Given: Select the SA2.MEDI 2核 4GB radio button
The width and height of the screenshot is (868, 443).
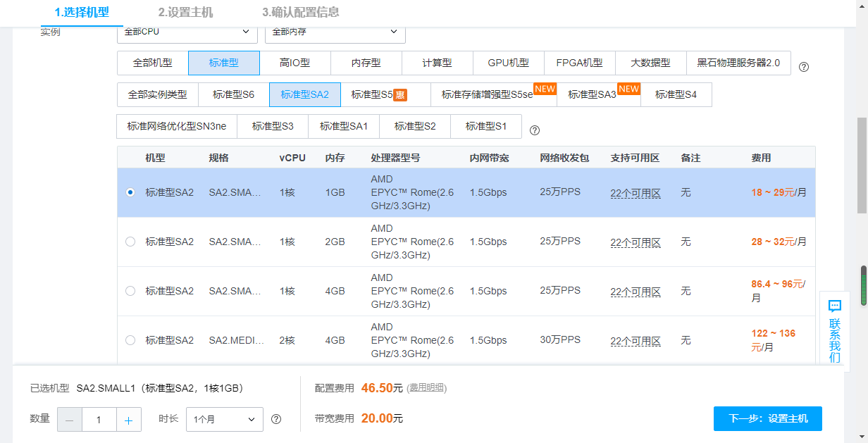Looking at the screenshot, I should pos(130,340).
